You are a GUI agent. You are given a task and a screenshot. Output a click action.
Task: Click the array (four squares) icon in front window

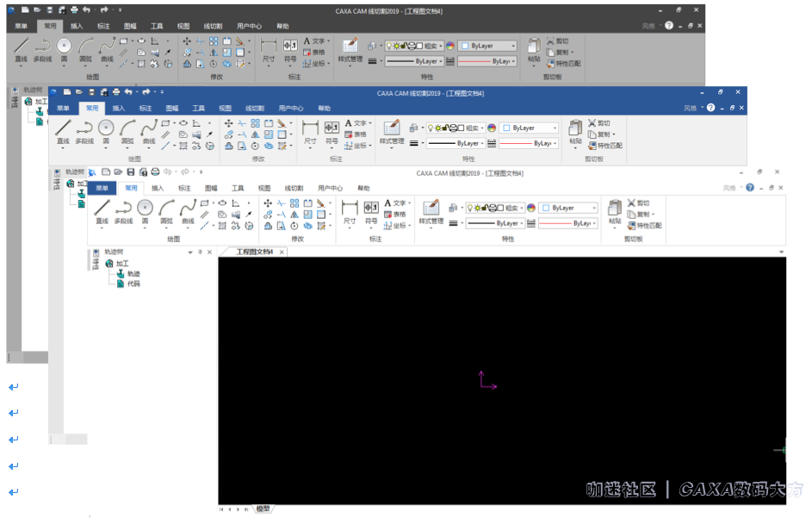click(x=294, y=203)
